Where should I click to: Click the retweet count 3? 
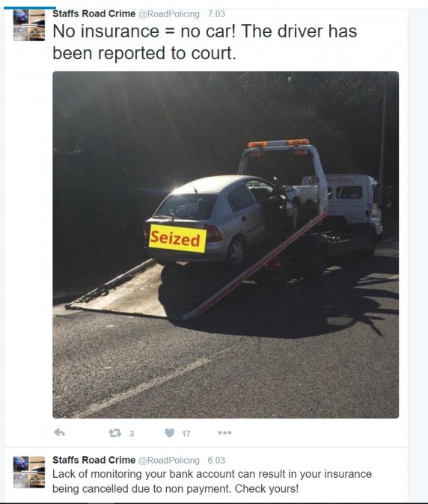point(132,434)
